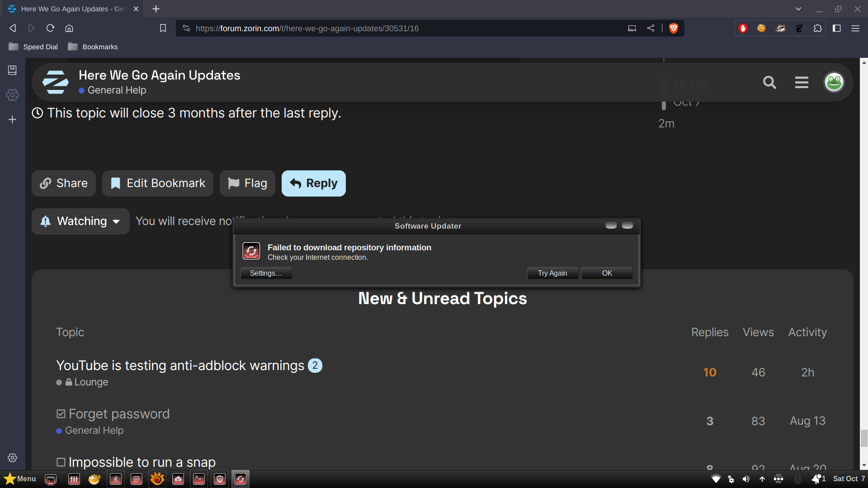The image size is (868, 488).
Task: Reload the current page
Action: [x=50, y=28]
